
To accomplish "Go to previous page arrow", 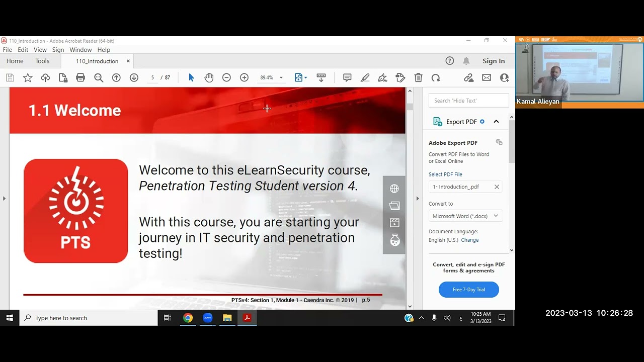I will pos(116,77).
